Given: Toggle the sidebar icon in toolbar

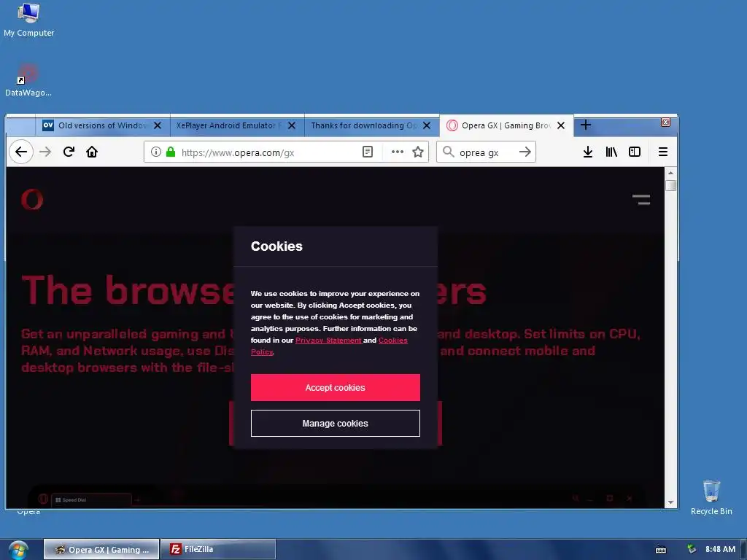Looking at the screenshot, I should 635,152.
